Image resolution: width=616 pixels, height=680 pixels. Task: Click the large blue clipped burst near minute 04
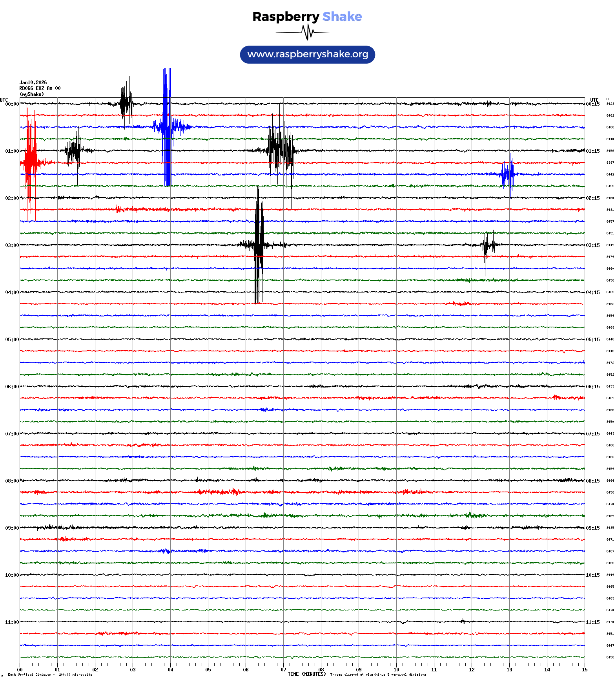click(167, 127)
